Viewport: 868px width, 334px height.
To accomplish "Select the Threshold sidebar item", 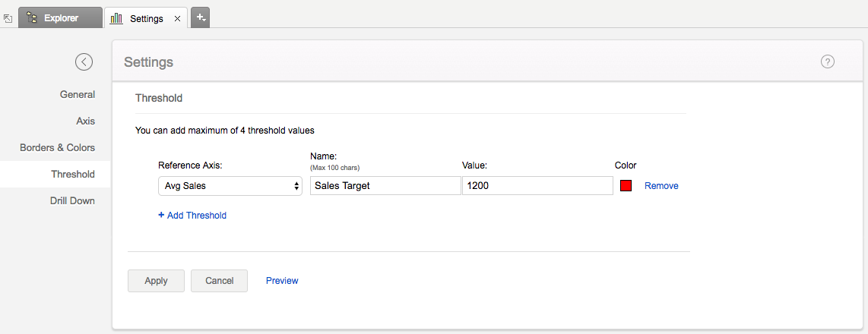I will [x=72, y=175].
